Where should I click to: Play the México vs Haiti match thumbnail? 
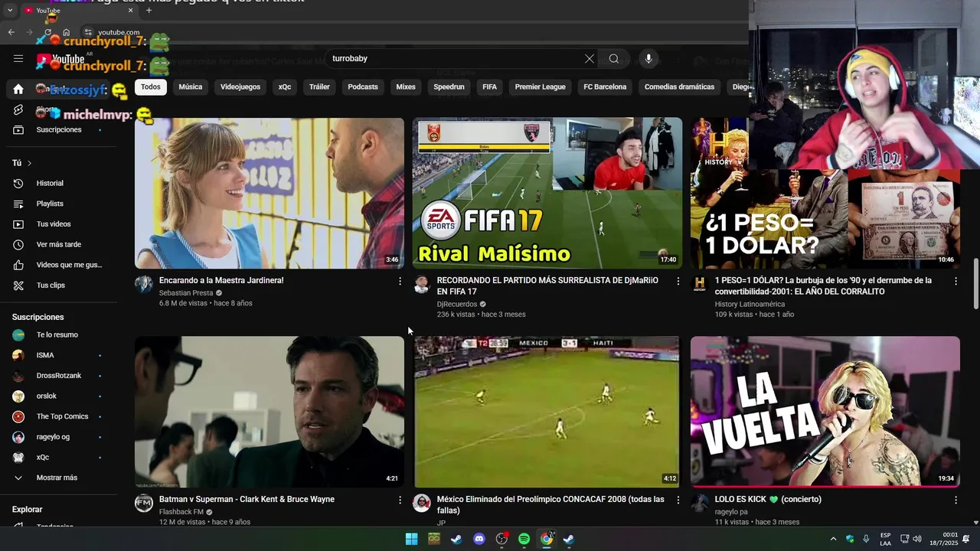pyautogui.click(x=547, y=412)
